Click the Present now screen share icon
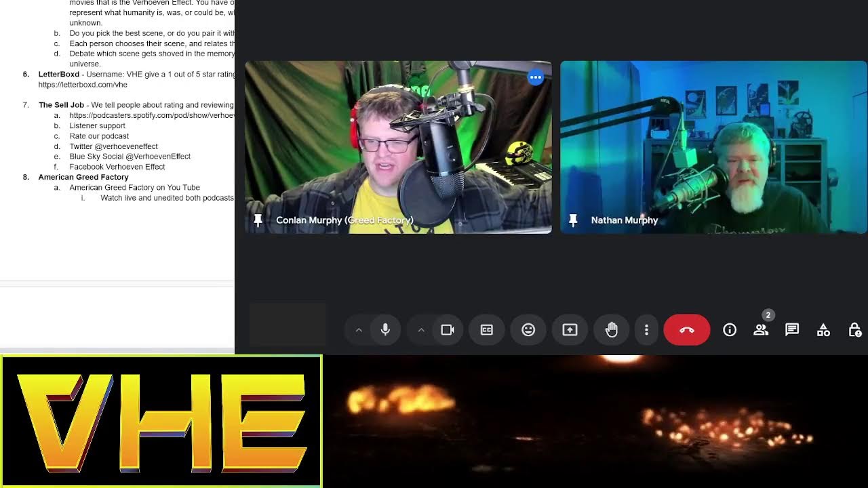Image resolution: width=868 pixels, height=488 pixels. [570, 330]
